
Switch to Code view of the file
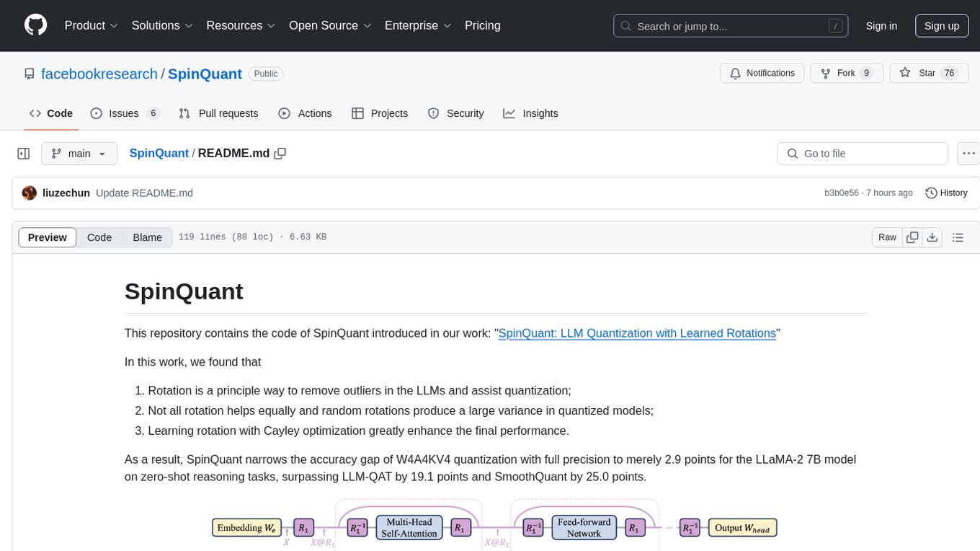coord(99,237)
